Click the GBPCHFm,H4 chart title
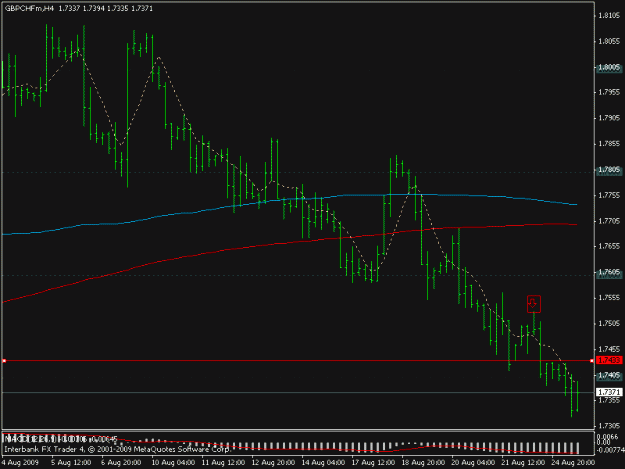The image size is (625, 469). pyautogui.click(x=29, y=8)
